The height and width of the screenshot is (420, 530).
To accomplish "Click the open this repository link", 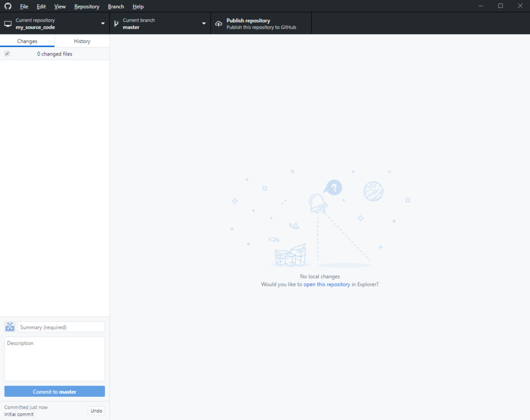I will (327, 284).
